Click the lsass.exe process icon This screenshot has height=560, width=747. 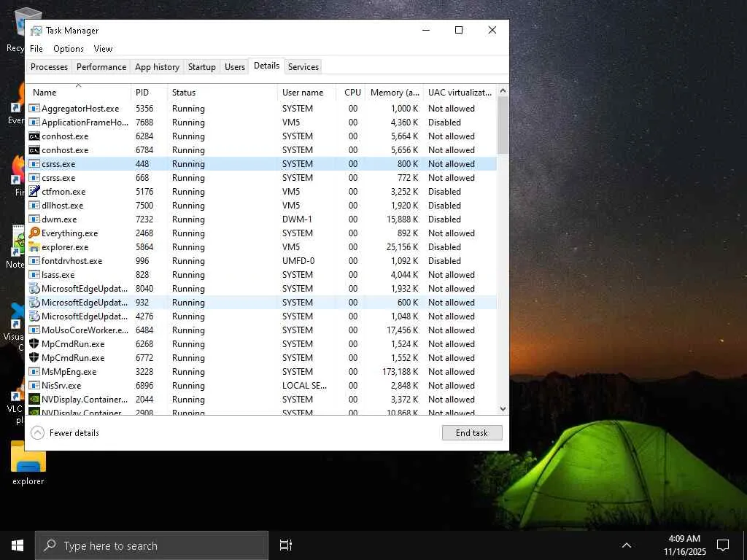34,274
